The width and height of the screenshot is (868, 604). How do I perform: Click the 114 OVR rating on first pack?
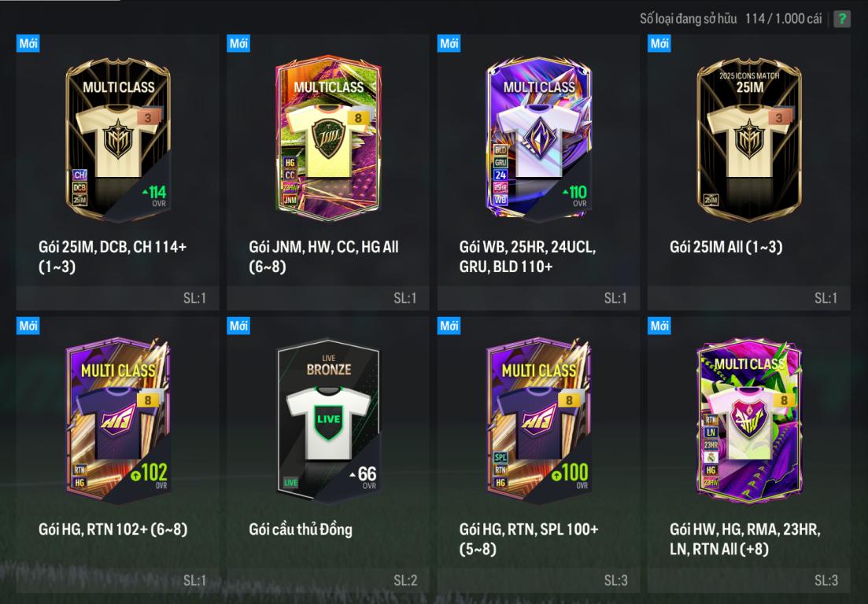[x=154, y=195]
